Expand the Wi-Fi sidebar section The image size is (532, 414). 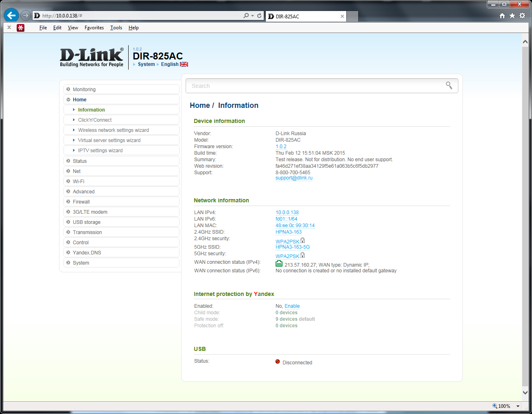pyautogui.click(x=79, y=182)
